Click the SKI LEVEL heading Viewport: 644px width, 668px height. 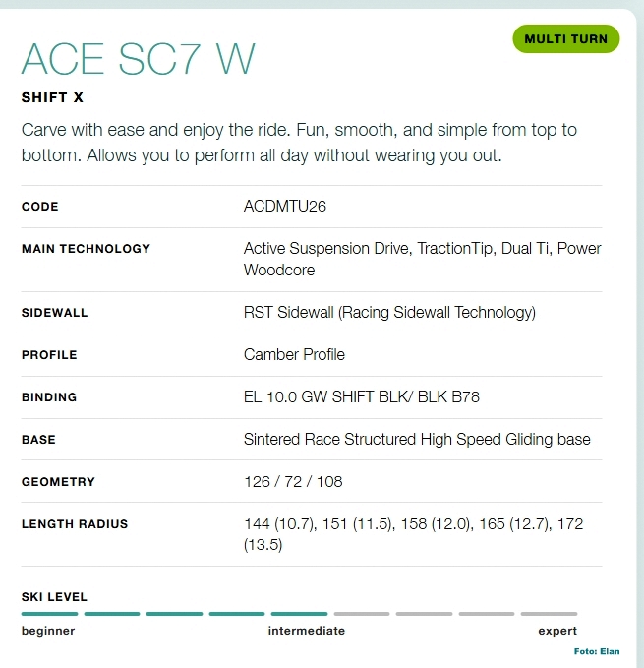click(x=54, y=597)
